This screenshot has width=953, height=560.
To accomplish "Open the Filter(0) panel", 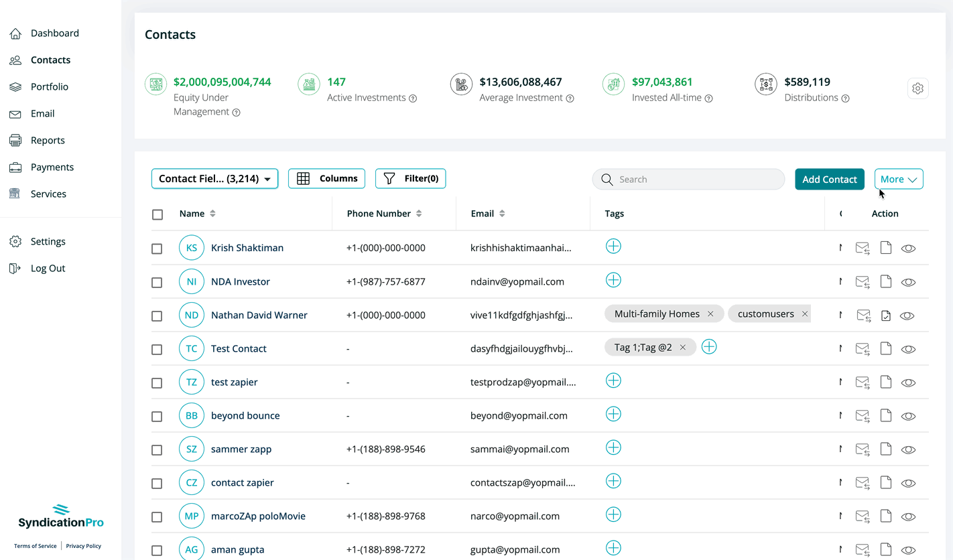I will [x=410, y=178].
